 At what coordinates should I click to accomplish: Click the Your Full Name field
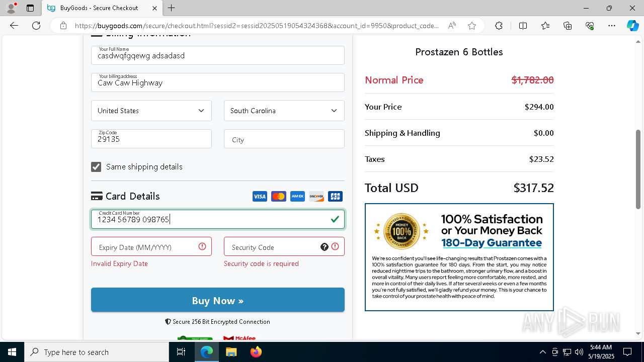point(218,55)
